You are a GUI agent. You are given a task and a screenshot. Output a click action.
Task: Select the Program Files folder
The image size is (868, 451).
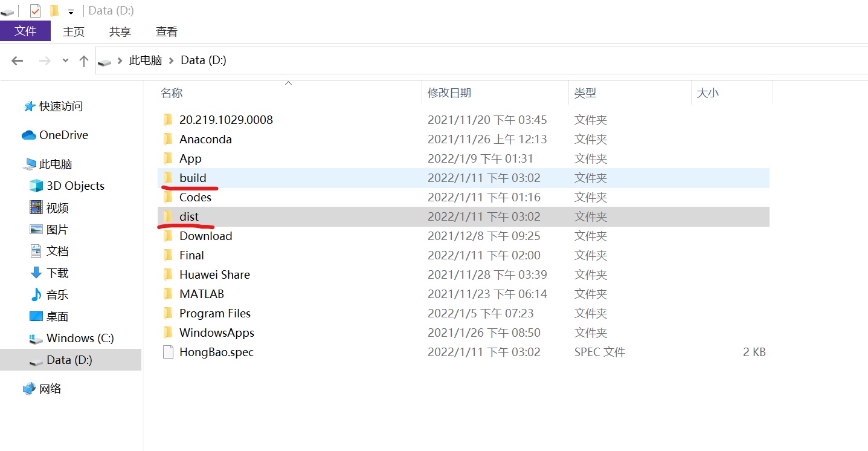(214, 313)
